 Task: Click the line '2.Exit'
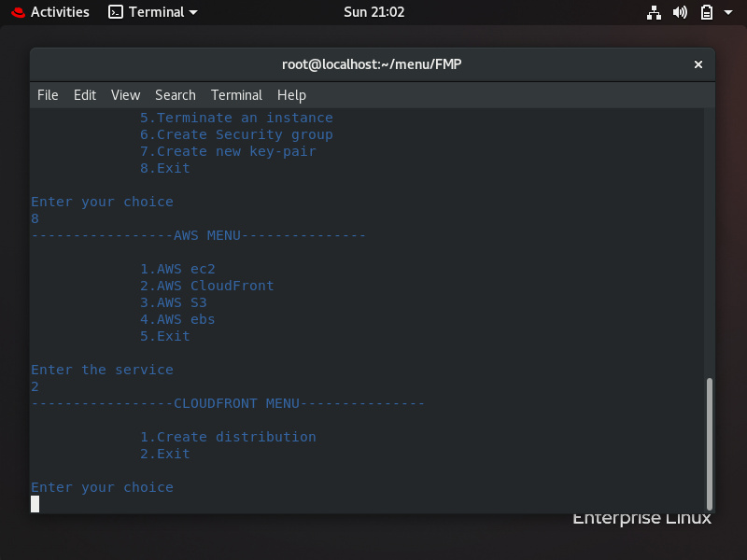tap(165, 454)
